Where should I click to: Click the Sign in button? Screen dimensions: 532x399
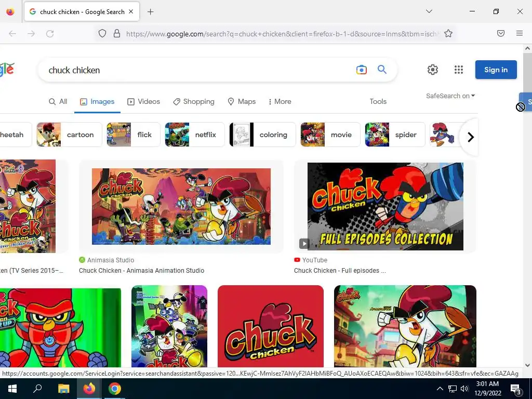[x=496, y=70]
